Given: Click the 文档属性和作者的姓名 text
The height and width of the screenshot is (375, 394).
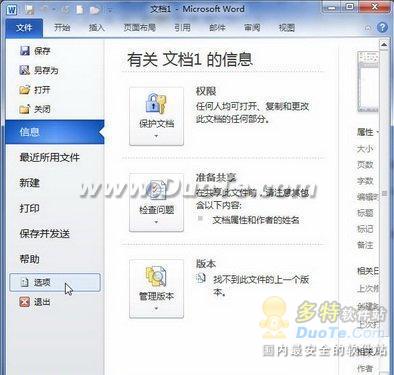Looking at the screenshot, I should [256, 220].
